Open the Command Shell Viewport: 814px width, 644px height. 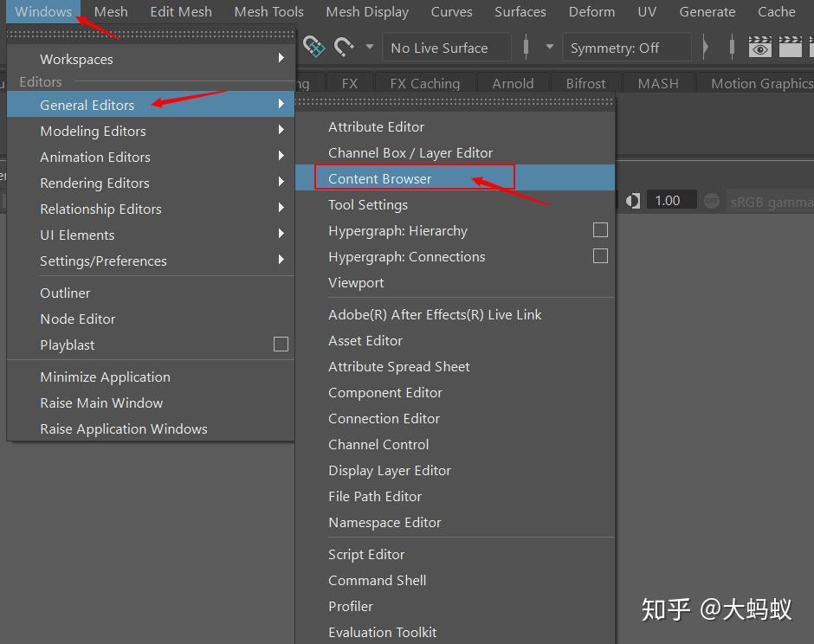(x=455, y=580)
